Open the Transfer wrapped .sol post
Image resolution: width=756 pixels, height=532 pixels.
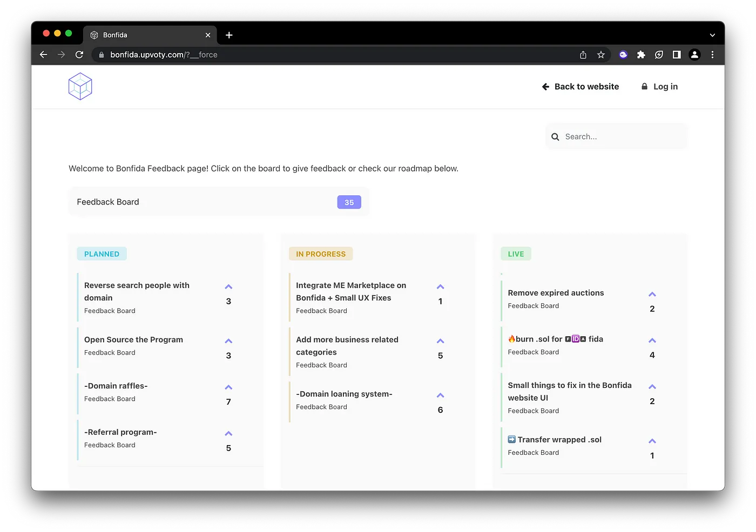tap(555, 440)
